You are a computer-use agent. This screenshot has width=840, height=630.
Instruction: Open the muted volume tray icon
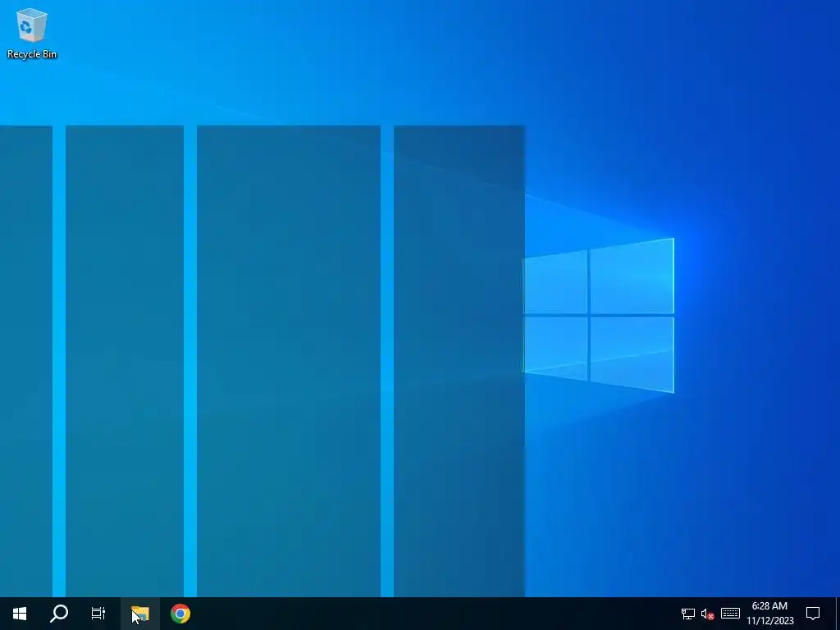[x=708, y=614]
